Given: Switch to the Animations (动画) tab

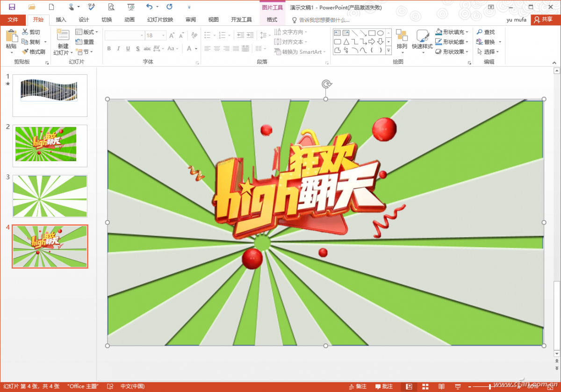Looking at the screenshot, I should [x=129, y=20].
